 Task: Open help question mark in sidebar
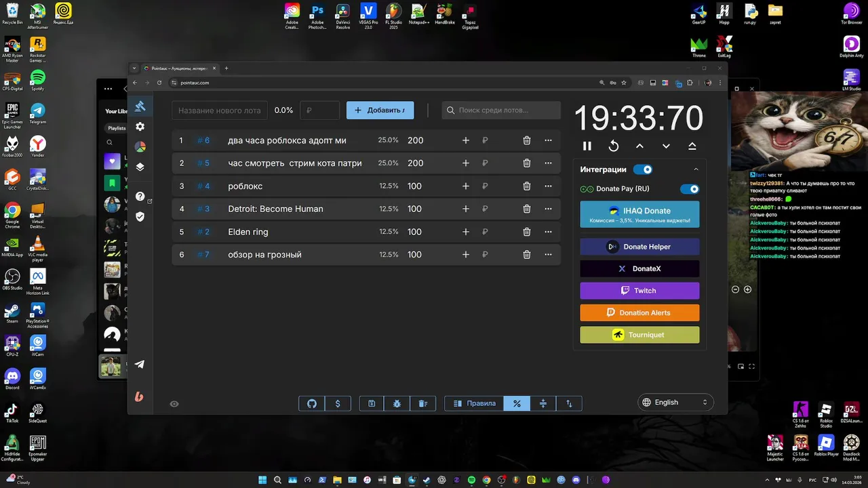pos(140,197)
